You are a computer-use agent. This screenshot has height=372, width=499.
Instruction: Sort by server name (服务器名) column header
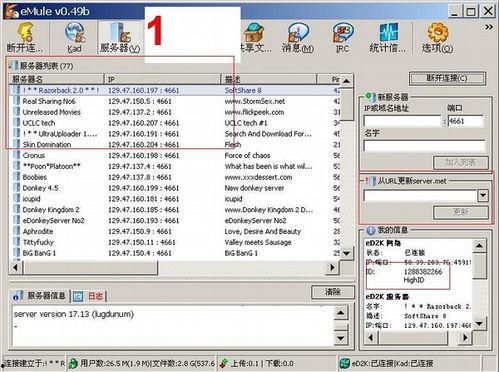coord(56,79)
